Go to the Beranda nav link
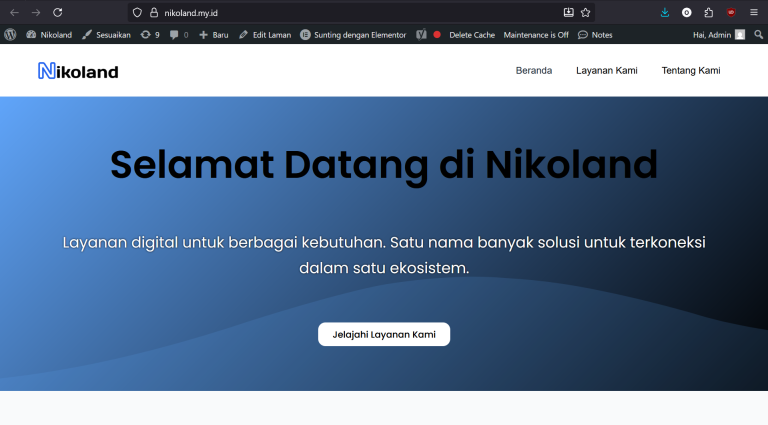The width and height of the screenshot is (768, 425). pos(534,71)
